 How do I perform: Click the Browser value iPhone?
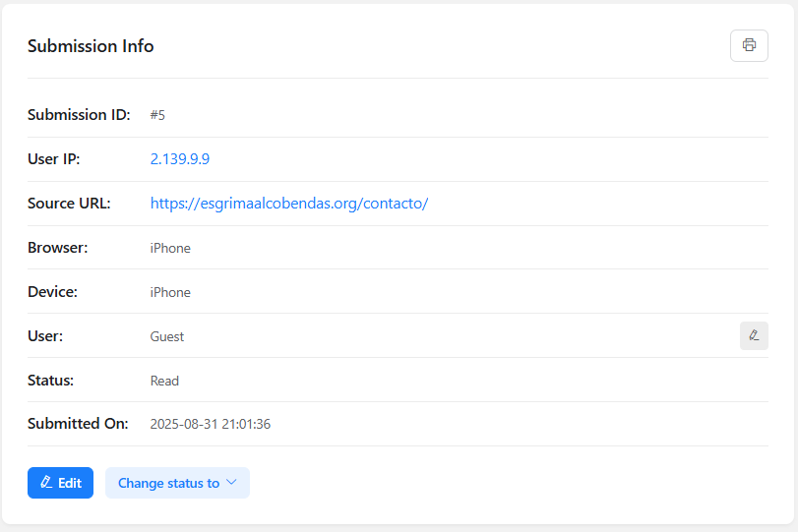pos(170,248)
